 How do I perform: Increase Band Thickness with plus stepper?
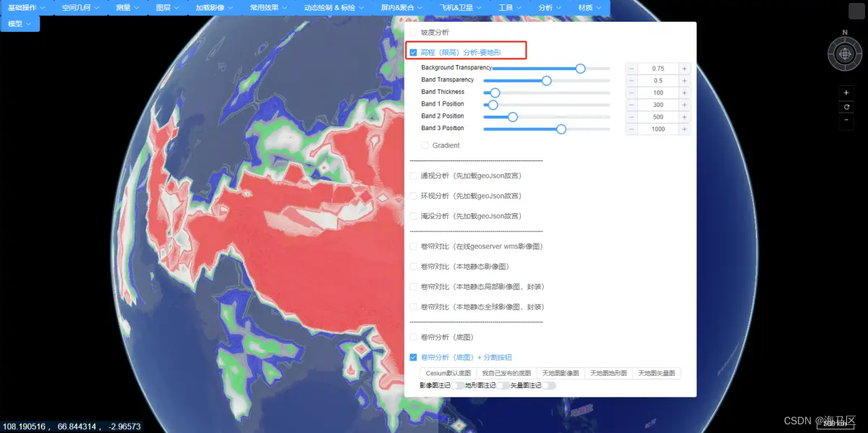[x=684, y=93]
